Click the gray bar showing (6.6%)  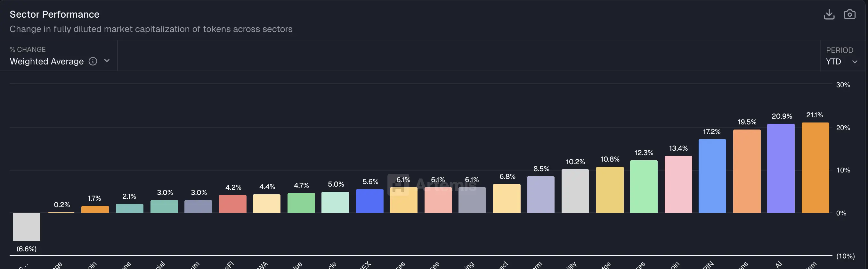tap(27, 227)
